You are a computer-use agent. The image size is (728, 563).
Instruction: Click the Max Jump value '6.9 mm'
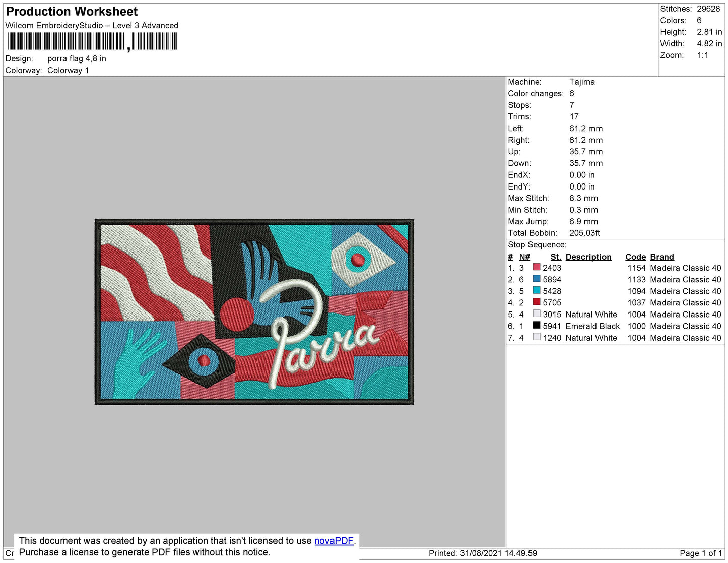pos(584,221)
